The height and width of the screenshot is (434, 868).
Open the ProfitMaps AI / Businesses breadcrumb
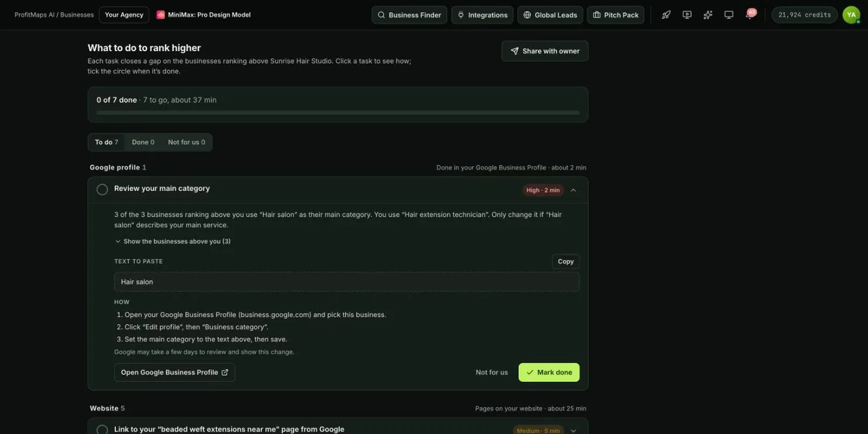pos(54,15)
